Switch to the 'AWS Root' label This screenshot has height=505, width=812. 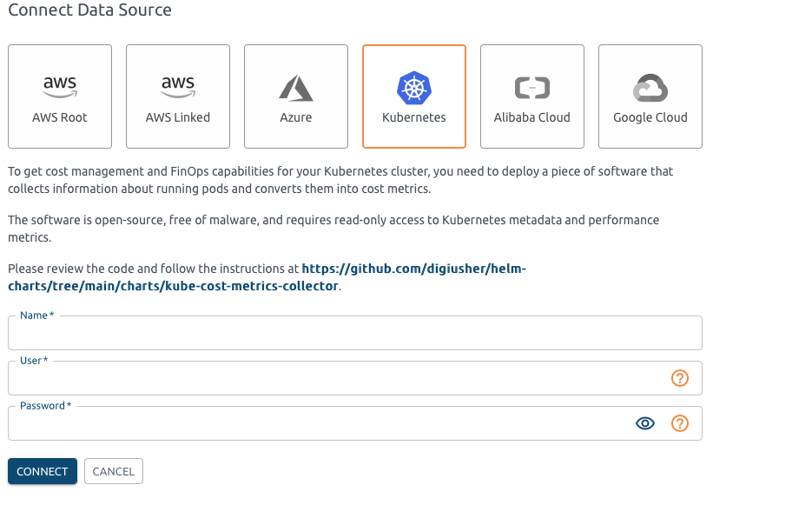tap(60, 117)
